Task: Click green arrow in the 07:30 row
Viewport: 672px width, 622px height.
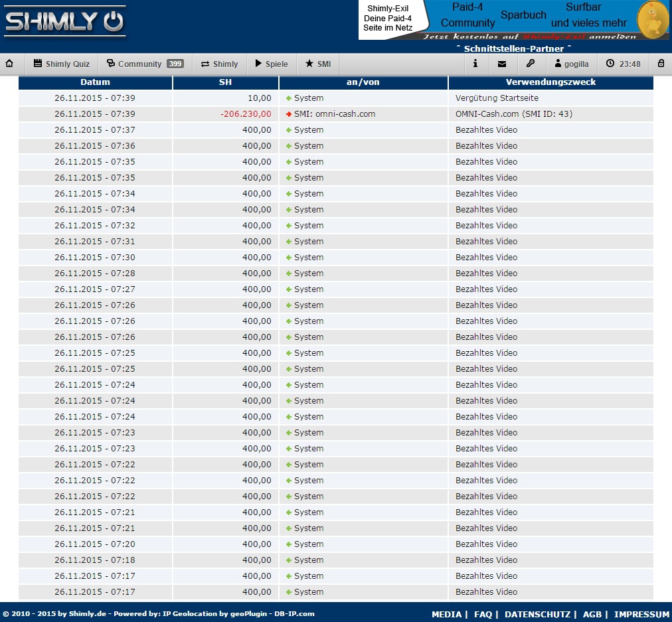Action: pyautogui.click(x=289, y=257)
